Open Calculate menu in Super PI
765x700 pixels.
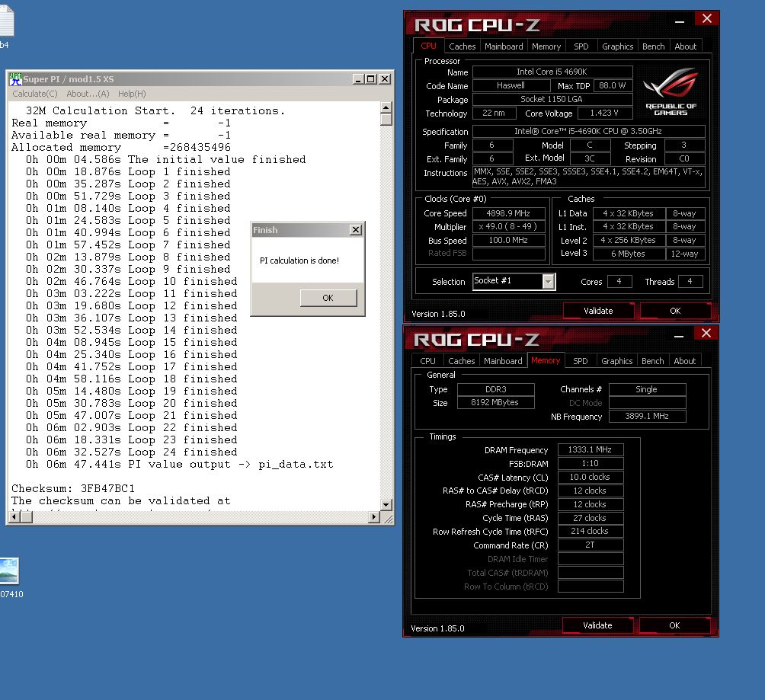[34, 94]
